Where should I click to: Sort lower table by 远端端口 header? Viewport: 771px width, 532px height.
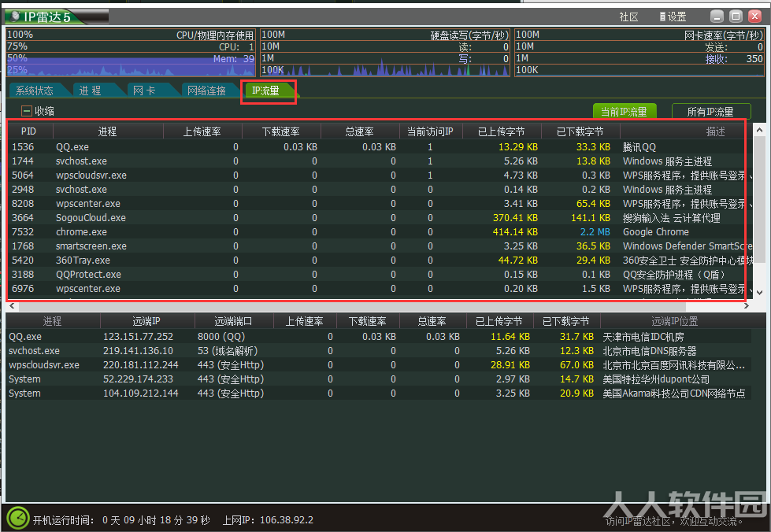point(234,321)
